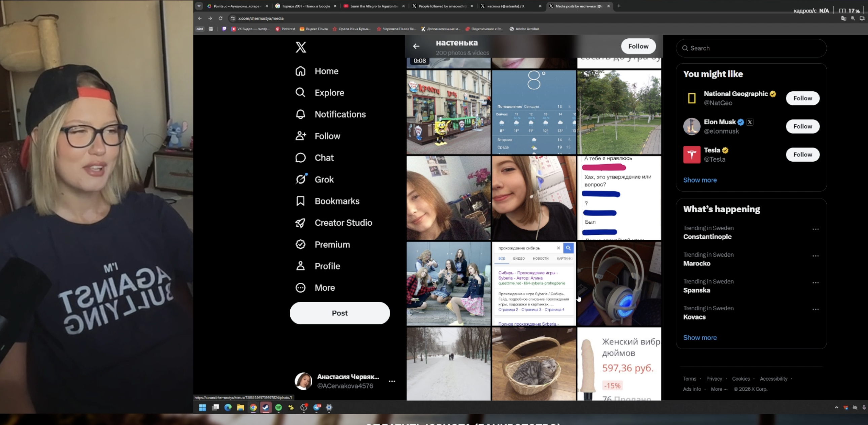Viewport: 868px width, 425px height.
Task: Open the Windows Start menu
Action: point(203,407)
